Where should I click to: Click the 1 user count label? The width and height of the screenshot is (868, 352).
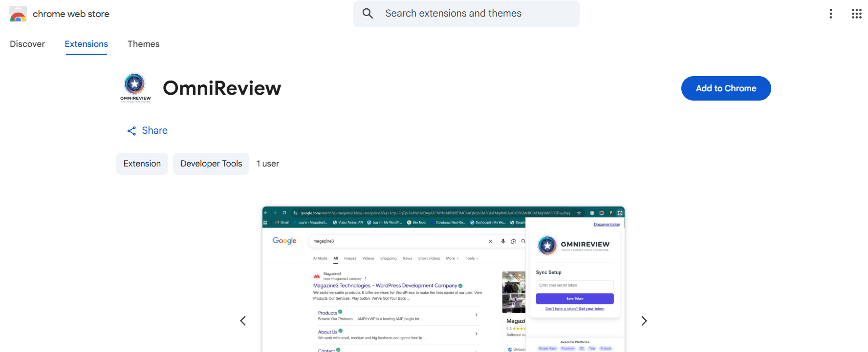point(268,164)
